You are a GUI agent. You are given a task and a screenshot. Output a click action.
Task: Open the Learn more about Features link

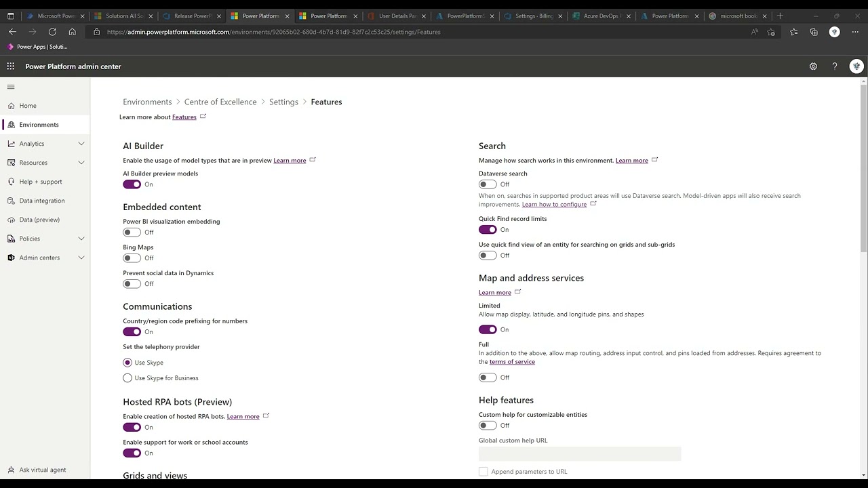184,117
